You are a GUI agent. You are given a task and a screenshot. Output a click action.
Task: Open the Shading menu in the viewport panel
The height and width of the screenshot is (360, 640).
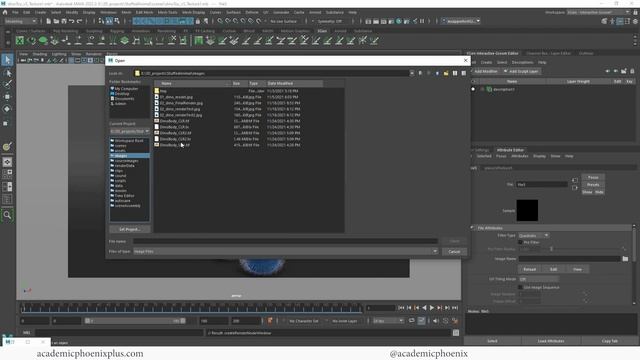tap(40, 54)
